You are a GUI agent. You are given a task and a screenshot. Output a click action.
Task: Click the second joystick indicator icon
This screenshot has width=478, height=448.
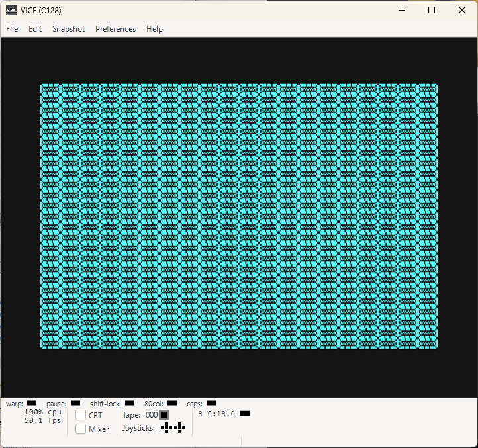[180, 428]
